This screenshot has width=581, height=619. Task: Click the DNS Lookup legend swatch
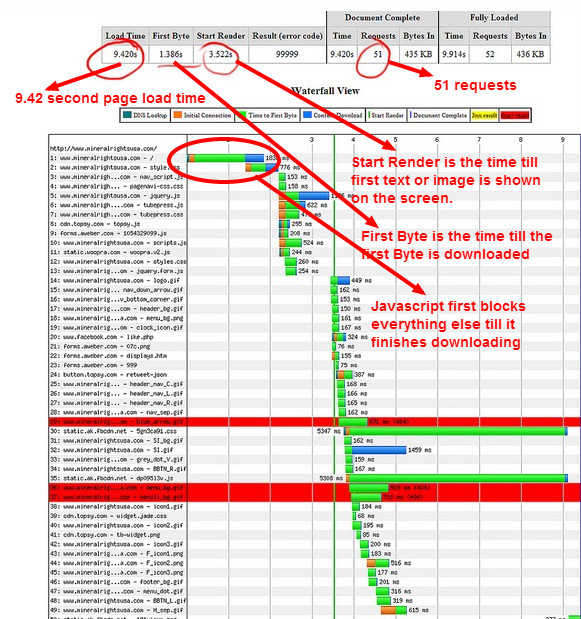tap(127, 115)
